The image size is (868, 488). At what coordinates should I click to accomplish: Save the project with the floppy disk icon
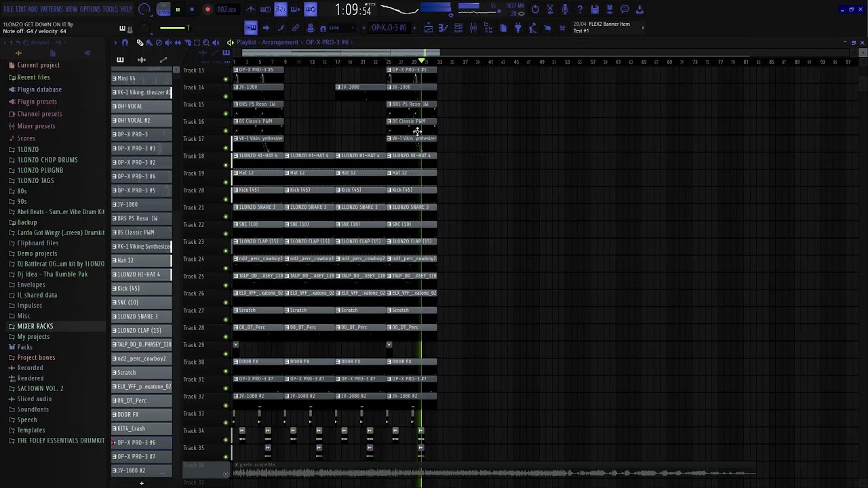point(595,9)
